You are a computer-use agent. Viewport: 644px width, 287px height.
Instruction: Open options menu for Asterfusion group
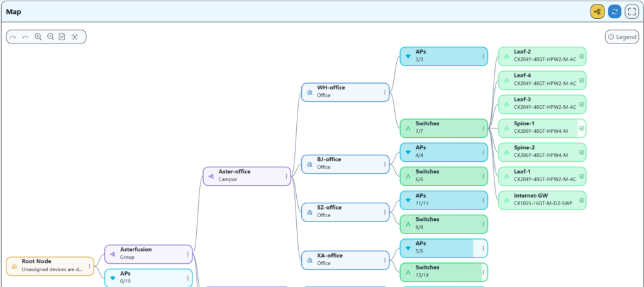pyautogui.click(x=187, y=254)
